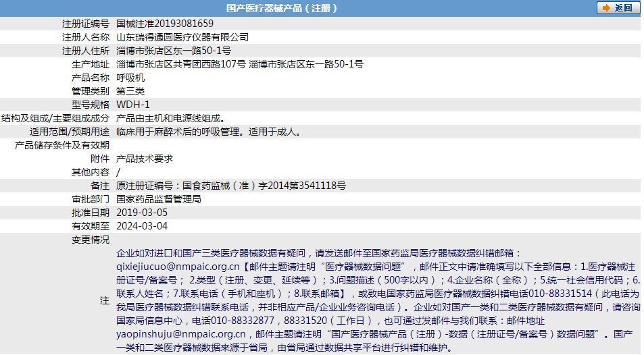The height and width of the screenshot is (355, 644).
Task: Select management class 第三类
Action: coord(130,92)
